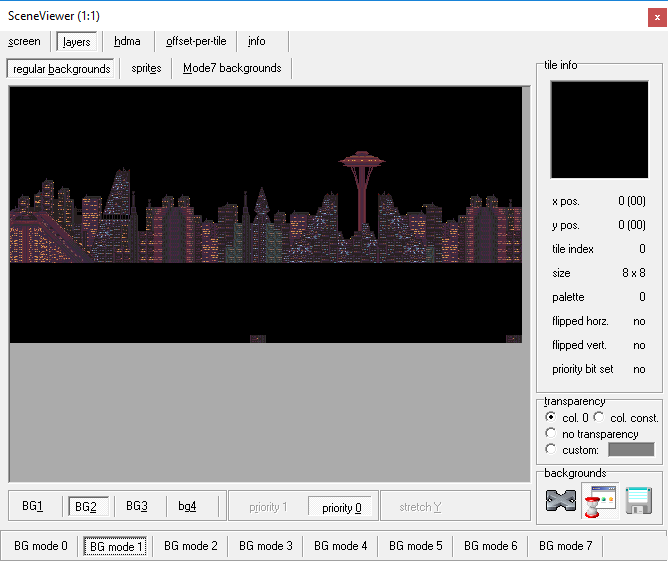Viewport: 668px width, 562px height.
Task: Open the custom transparency color swatch
Action: pyautogui.click(x=631, y=450)
